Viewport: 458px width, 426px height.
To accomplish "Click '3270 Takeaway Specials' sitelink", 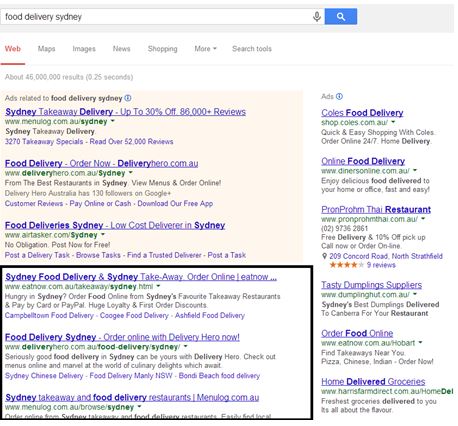I will pyautogui.click(x=44, y=142).
